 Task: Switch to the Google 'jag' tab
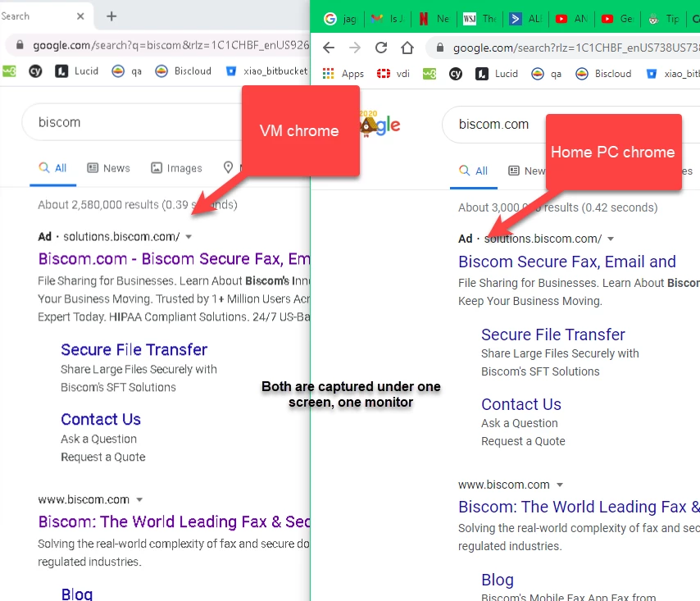coord(339,19)
